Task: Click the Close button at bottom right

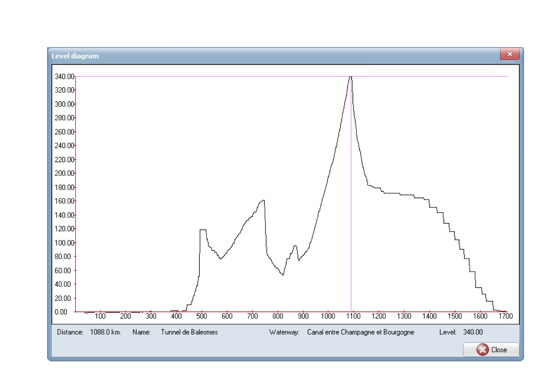Action: 491,350
